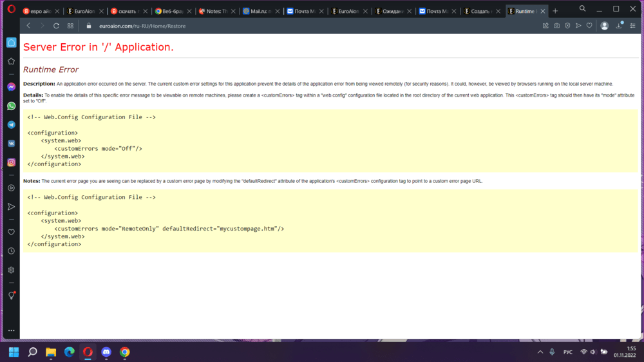The width and height of the screenshot is (644, 362).
Task: Open Speed Dial start page grid
Action: [70, 26]
